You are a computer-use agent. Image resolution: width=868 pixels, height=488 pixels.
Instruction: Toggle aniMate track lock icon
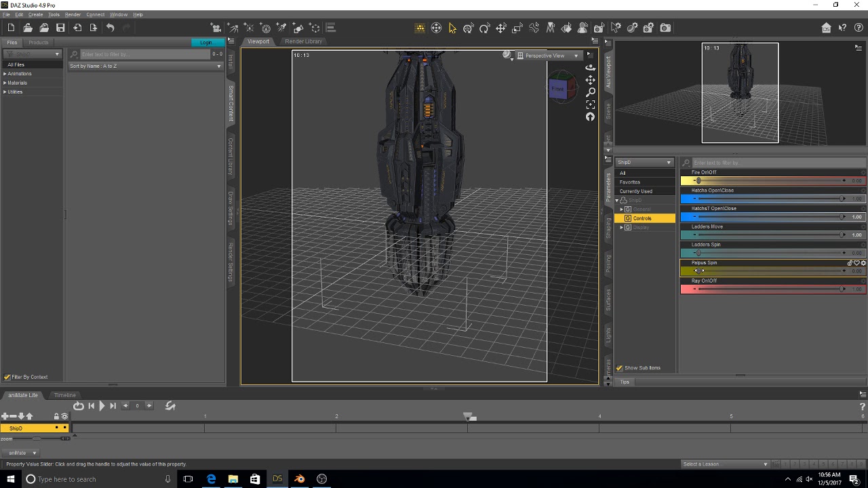(x=56, y=416)
